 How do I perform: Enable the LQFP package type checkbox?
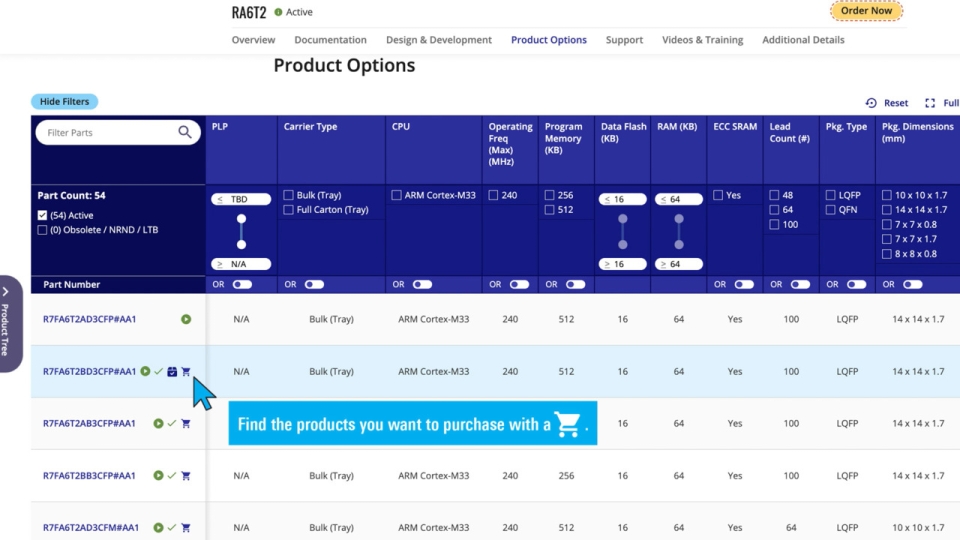click(830, 196)
